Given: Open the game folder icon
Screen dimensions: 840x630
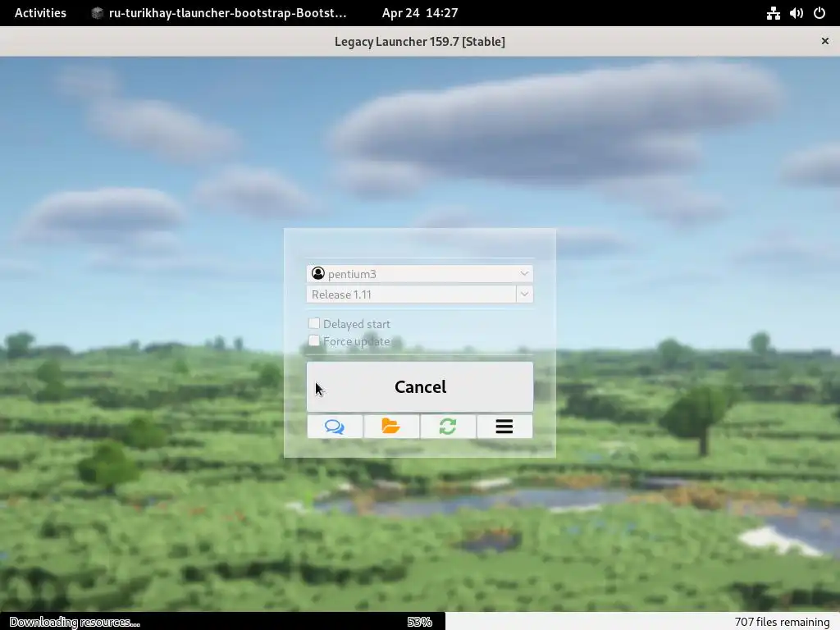Looking at the screenshot, I should tap(391, 427).
